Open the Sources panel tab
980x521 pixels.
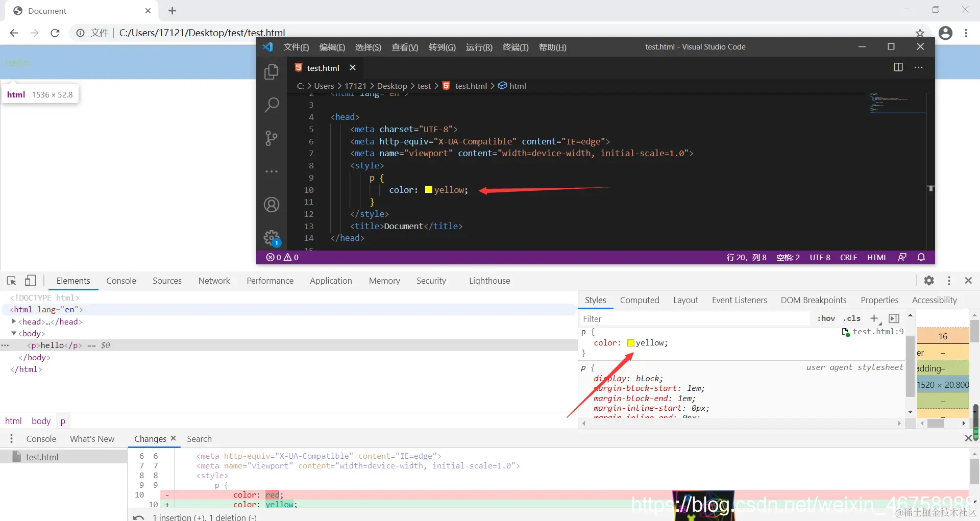(167, 281)
